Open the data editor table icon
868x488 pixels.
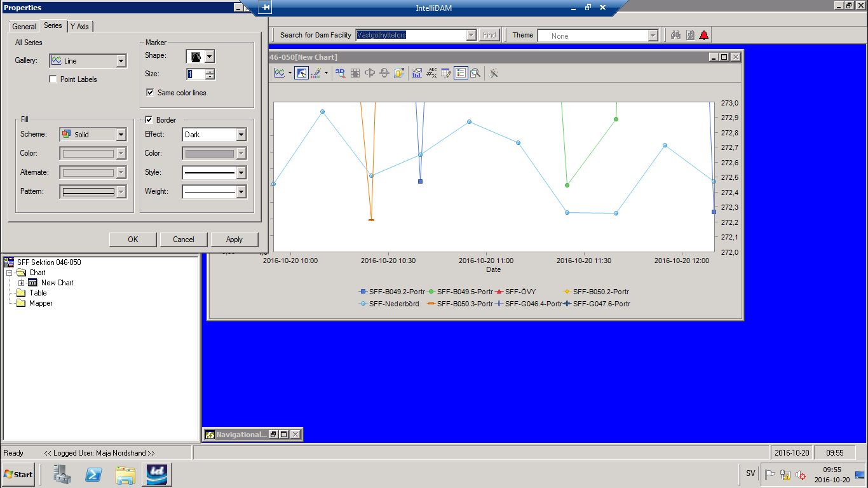446,73
